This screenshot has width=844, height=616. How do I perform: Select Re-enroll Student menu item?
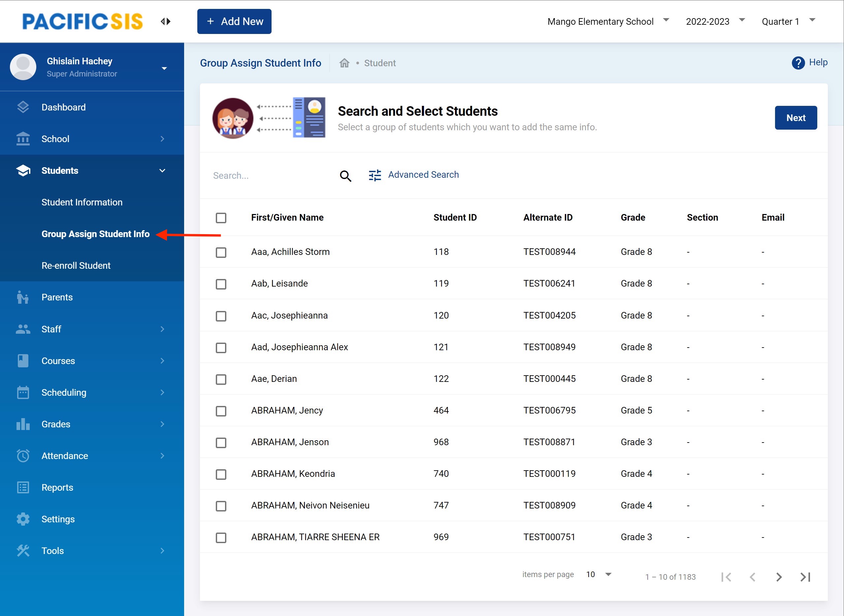76,265
